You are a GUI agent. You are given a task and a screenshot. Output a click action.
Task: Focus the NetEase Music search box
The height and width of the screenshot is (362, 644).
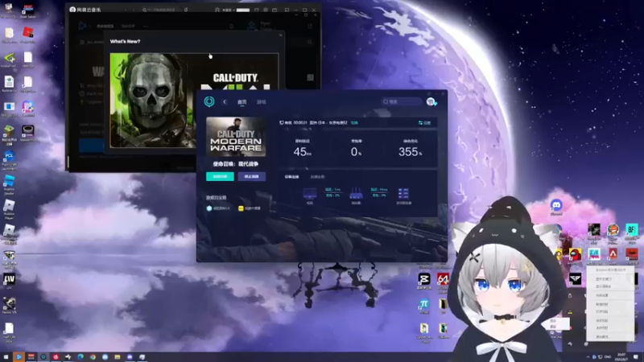pos(161,10)
